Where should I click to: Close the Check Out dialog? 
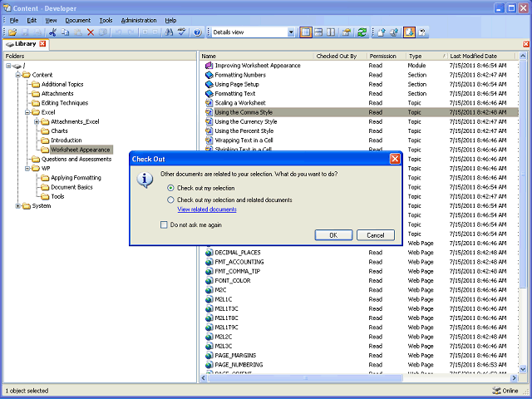coord(395,159)
